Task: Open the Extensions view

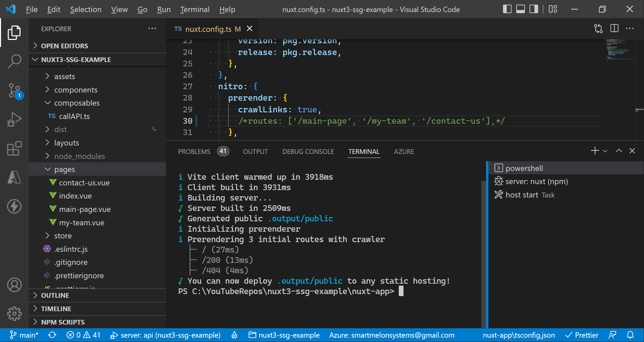Action: tap(14, 149)
